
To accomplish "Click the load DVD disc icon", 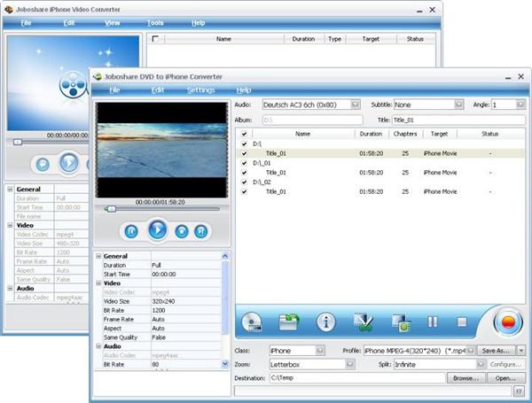I will [x=253, y=323].
